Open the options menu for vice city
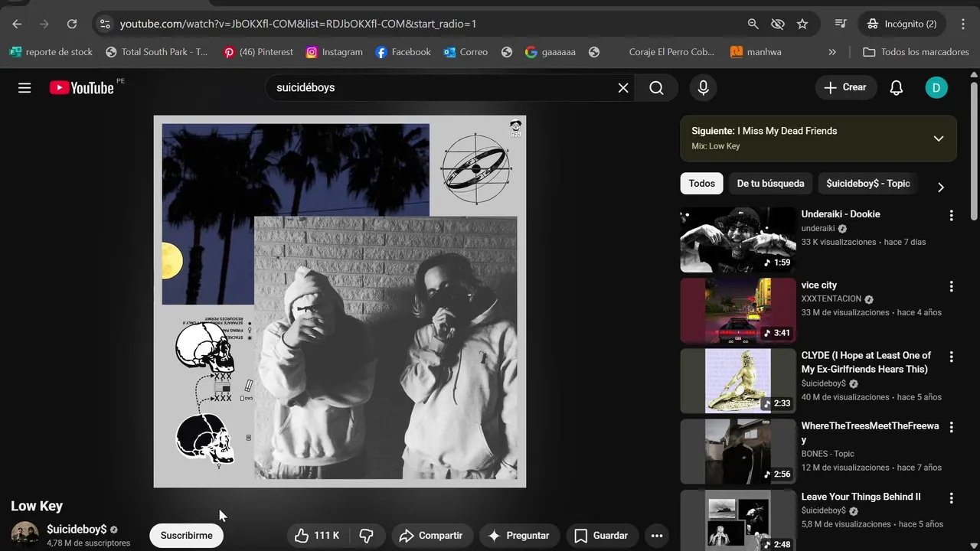 952,286
